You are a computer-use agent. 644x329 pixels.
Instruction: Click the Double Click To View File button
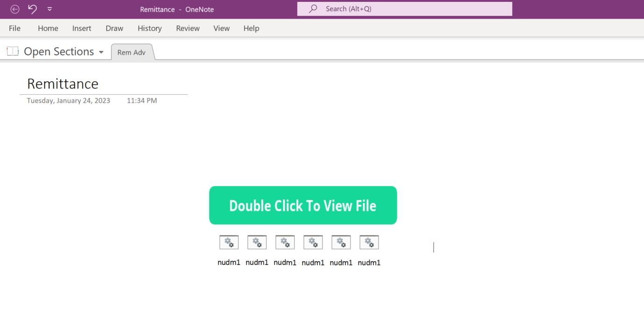click(x=302, y=205)
